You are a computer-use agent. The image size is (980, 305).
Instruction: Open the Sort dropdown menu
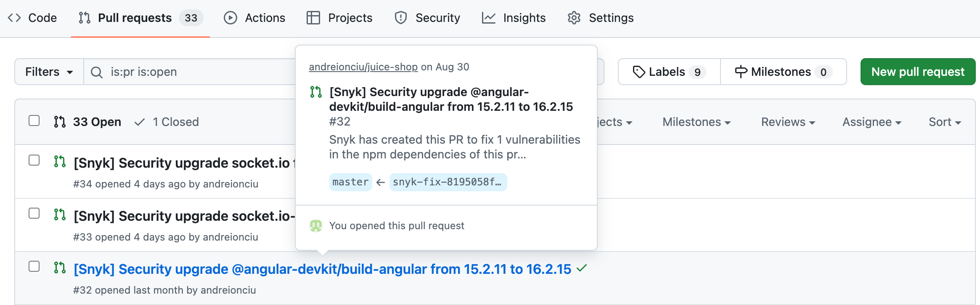[945, 122]
